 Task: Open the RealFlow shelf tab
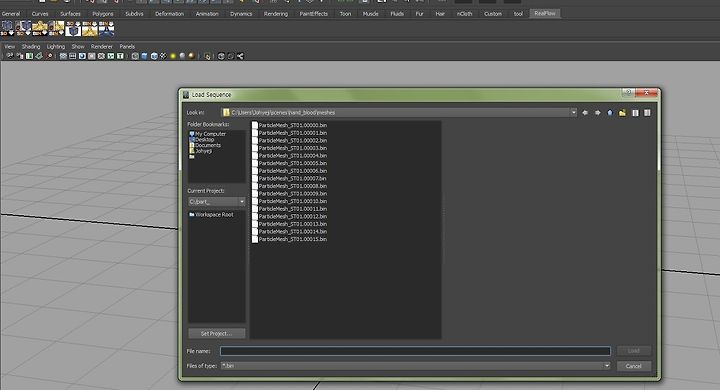point(545,13)
